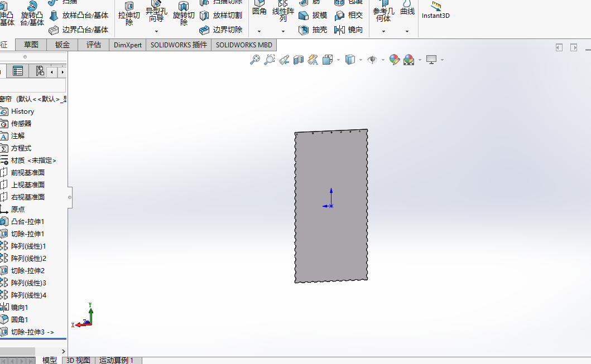Click the View Settings monitor icon
The image size is (591, 364).
(431, 60)
